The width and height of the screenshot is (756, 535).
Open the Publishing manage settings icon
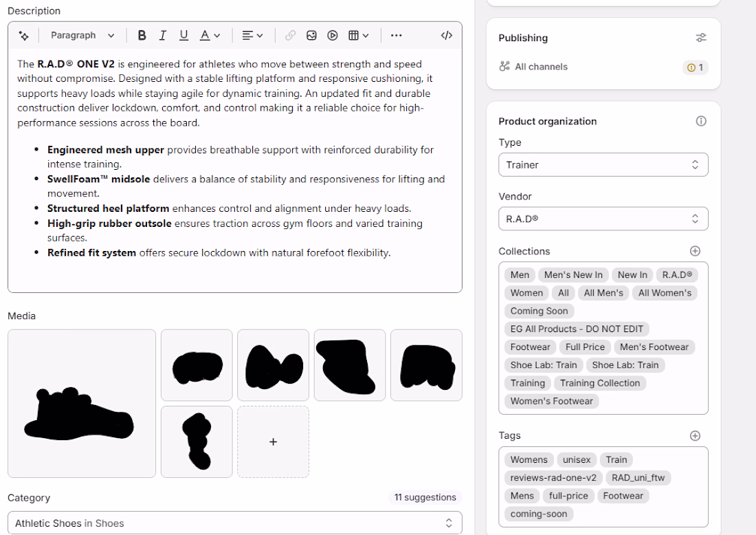701,38
